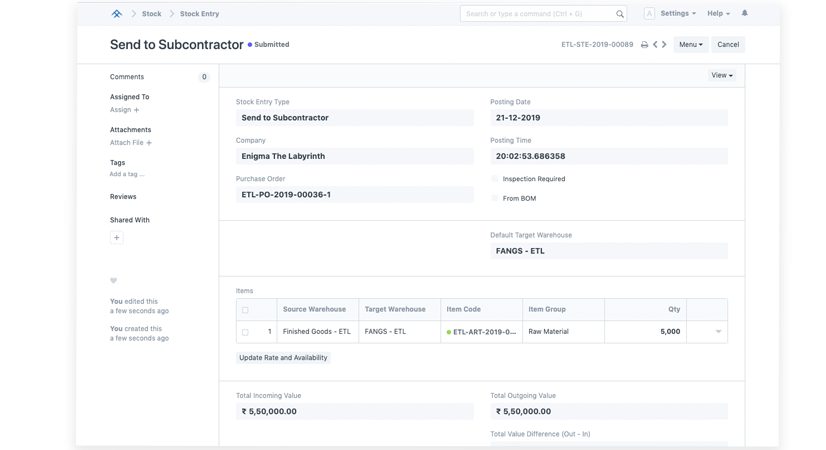This screenshot has width=826, height=450.
Task: Click the search magnifier icon
Action: point(620,14)
